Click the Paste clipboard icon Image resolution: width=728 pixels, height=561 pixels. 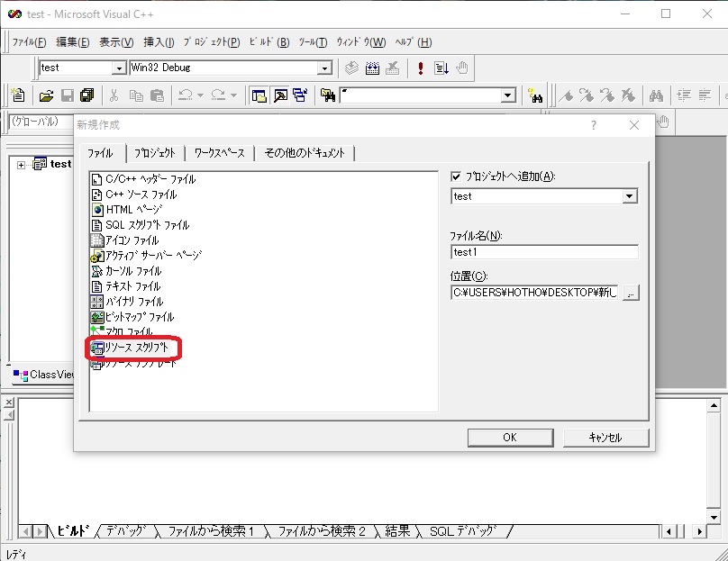pos(157,95)
